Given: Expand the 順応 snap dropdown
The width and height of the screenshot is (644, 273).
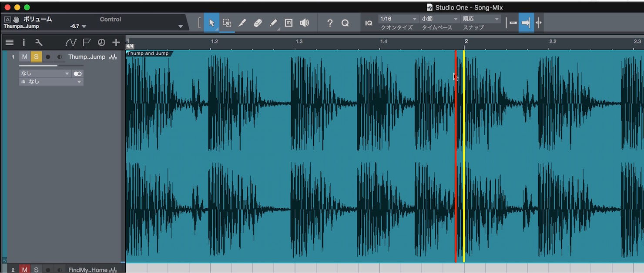Looking at the screenshot, I should 481,19.
